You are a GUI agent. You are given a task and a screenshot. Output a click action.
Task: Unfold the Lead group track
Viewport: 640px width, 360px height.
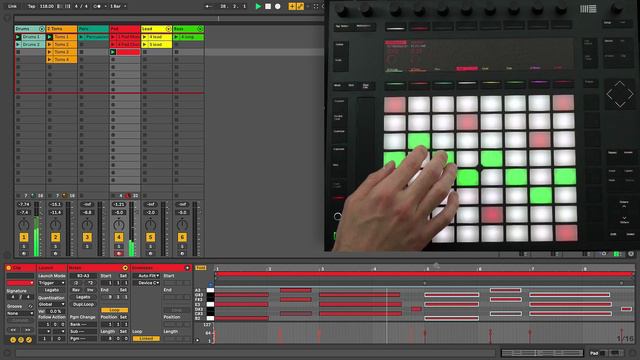click(x=168, y=29)
